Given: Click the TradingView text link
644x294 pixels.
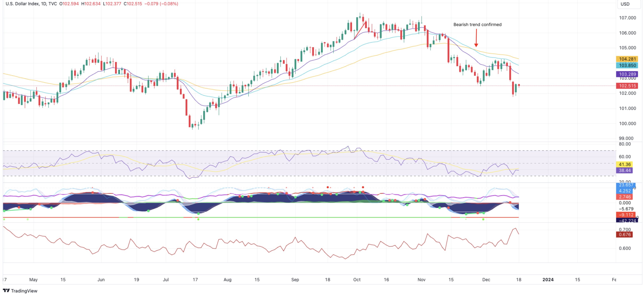Looking at the screenshot, I should coord(24,290).
